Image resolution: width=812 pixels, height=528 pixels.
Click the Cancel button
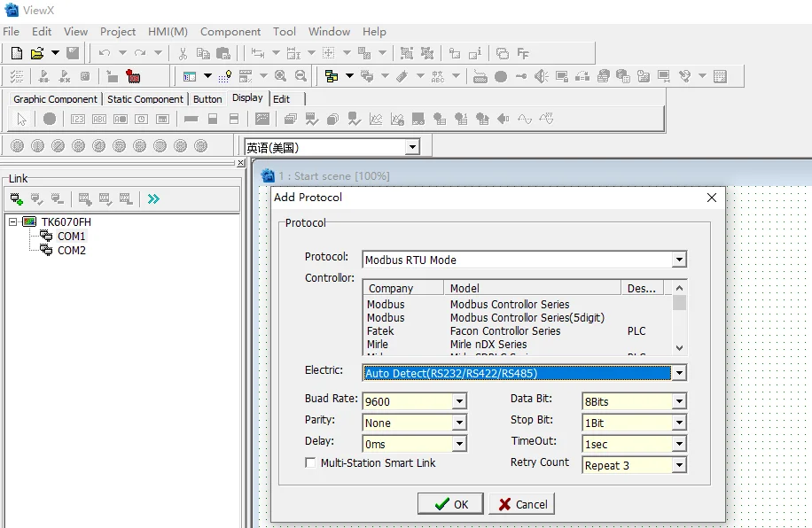522,504
